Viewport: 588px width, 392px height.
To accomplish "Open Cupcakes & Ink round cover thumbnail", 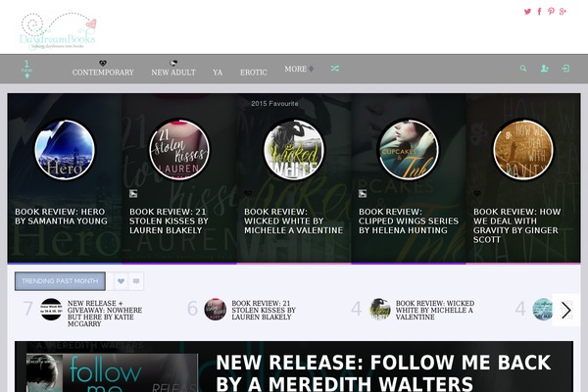I will (x=409, y=150).
